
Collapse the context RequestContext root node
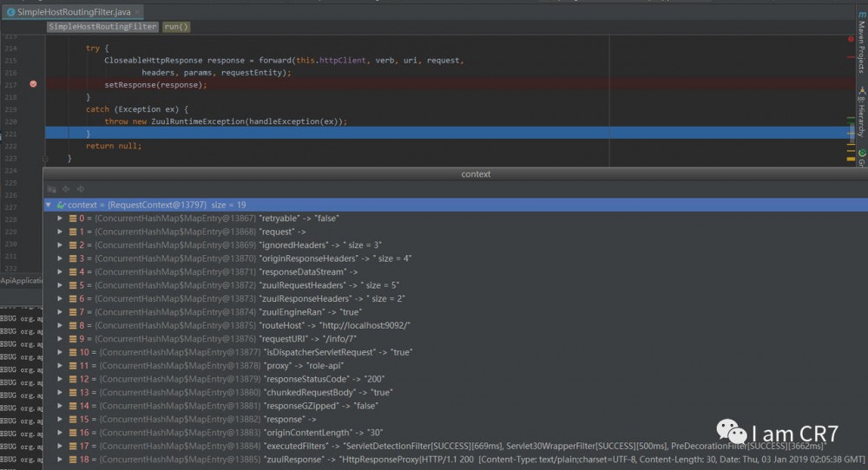coord(49,205)
